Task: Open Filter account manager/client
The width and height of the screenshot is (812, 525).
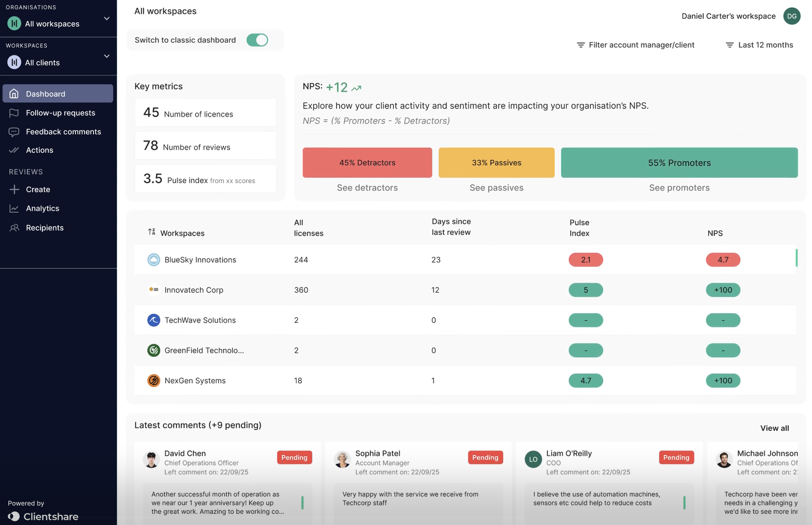Action: click(636, 45)
